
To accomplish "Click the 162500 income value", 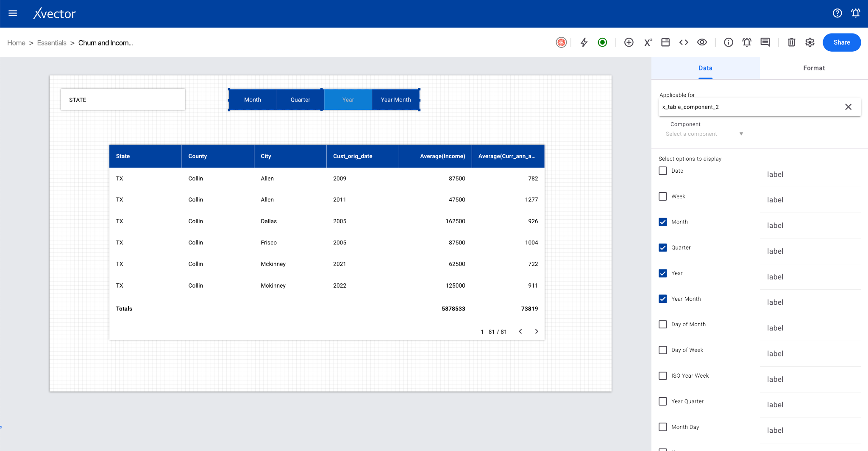I will click(455, 221).
